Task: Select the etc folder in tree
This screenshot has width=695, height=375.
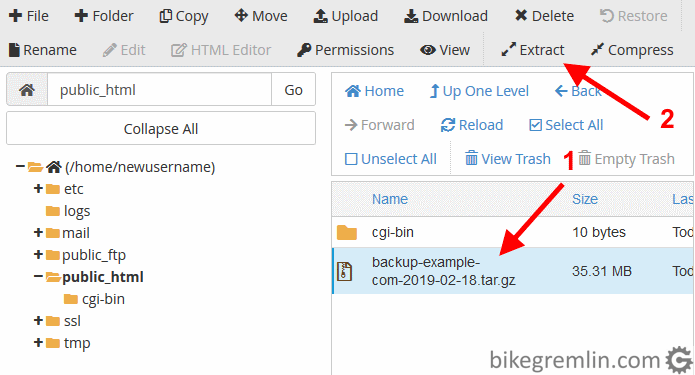Action: [x=73, y=189]
